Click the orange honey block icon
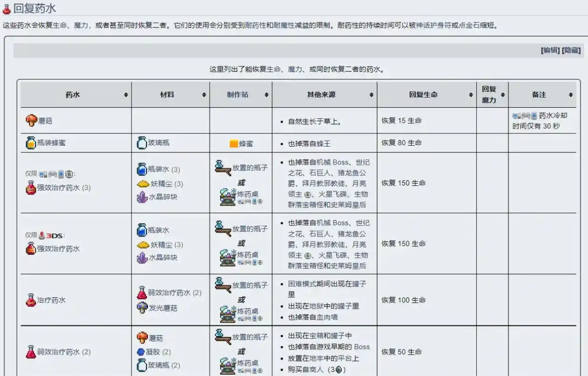Viewport: 588px width, 376px height. coord(233,143)
